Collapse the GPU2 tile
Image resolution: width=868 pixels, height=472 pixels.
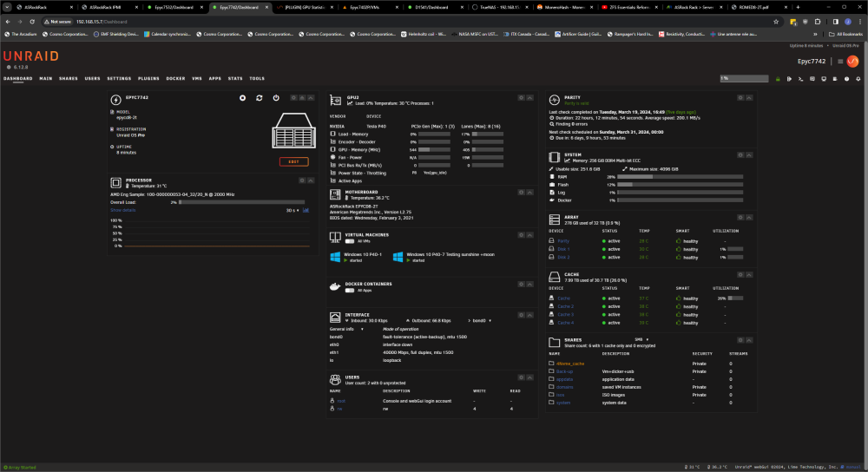529,98
